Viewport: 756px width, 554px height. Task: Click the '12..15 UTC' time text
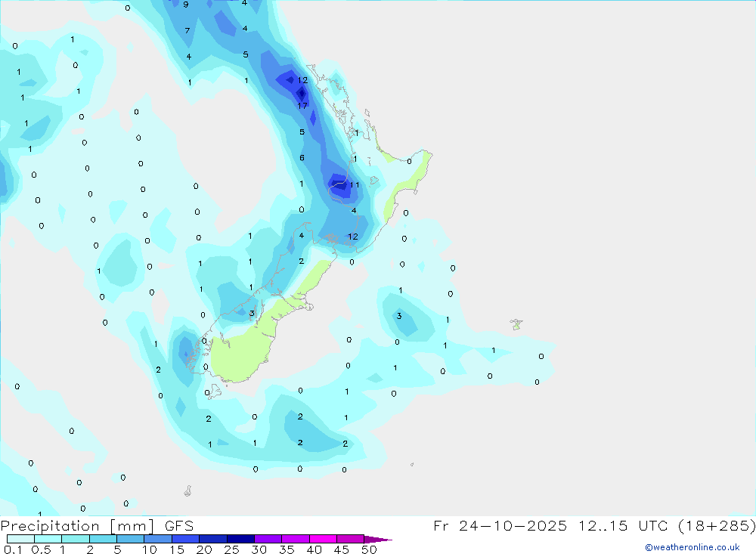[624, 525]
